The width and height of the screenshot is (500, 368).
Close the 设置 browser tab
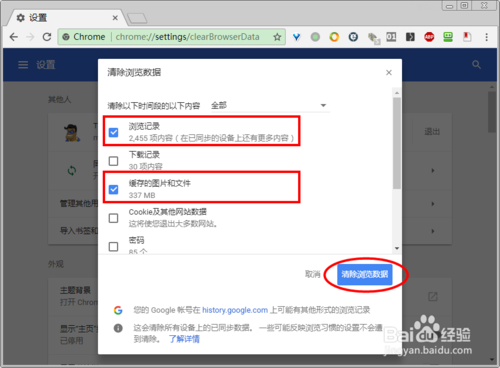115,18
